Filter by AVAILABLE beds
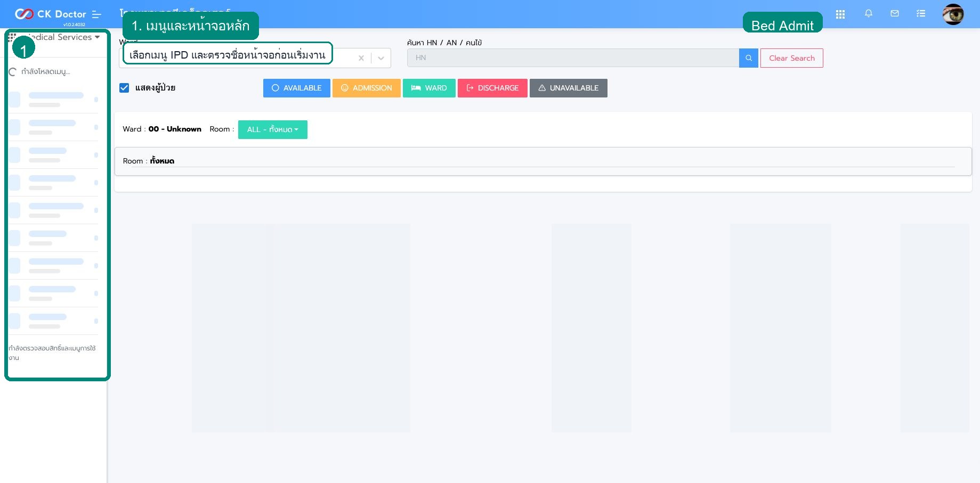 [x=297, y=88]
